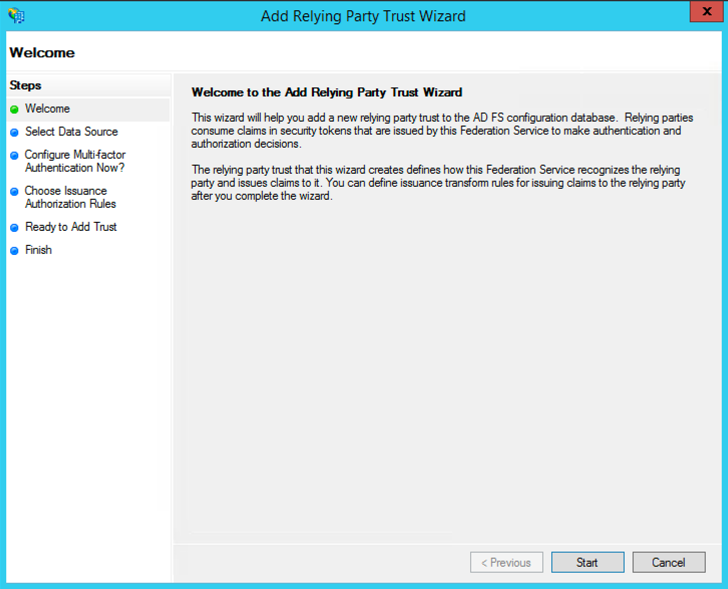
Task: Click the blue bullet beside Select Data Source
Action: tap(14, 132)
